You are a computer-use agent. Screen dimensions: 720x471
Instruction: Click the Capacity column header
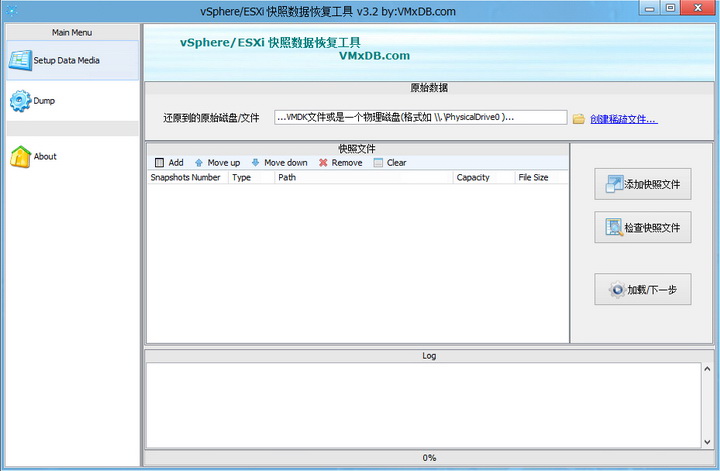pos(484,178)
